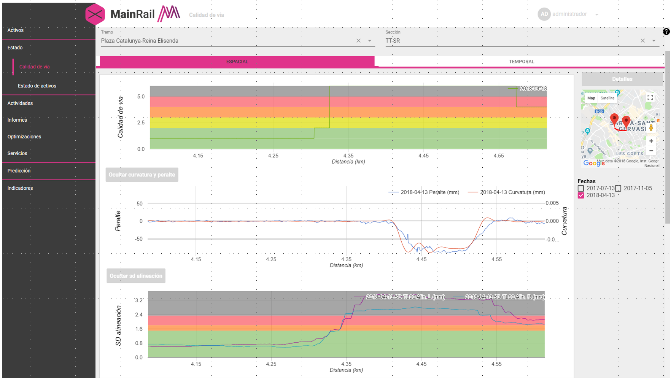671x378 pixels.
Task: Click Ocultar curvatura y peralte button
Action: (142, 175)
